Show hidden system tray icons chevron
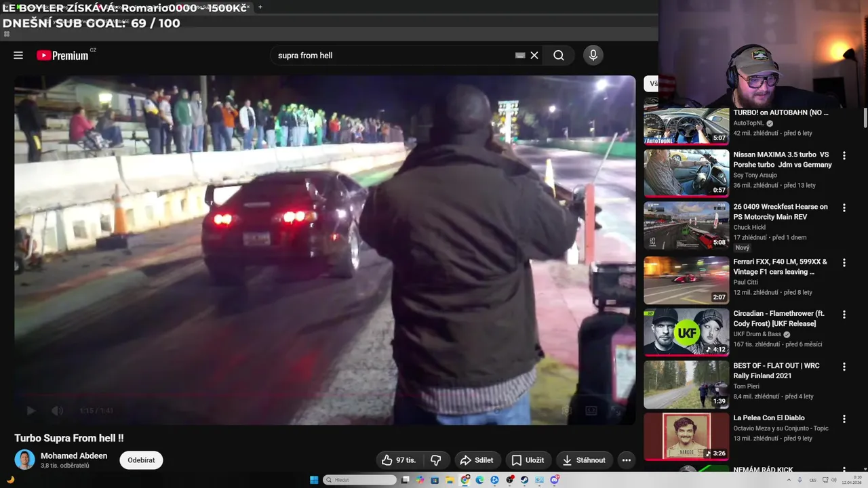The height and width of the screenshot is (488, 868). point(789,480)
